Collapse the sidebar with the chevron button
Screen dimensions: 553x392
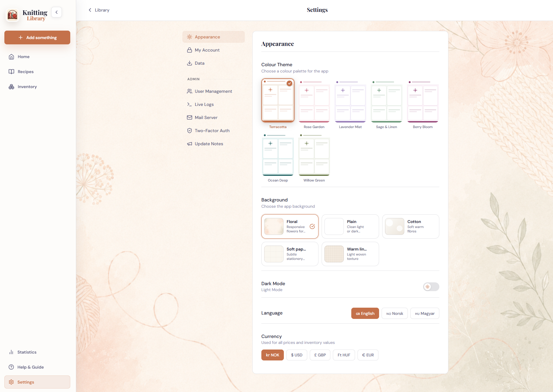pos(57,12)
